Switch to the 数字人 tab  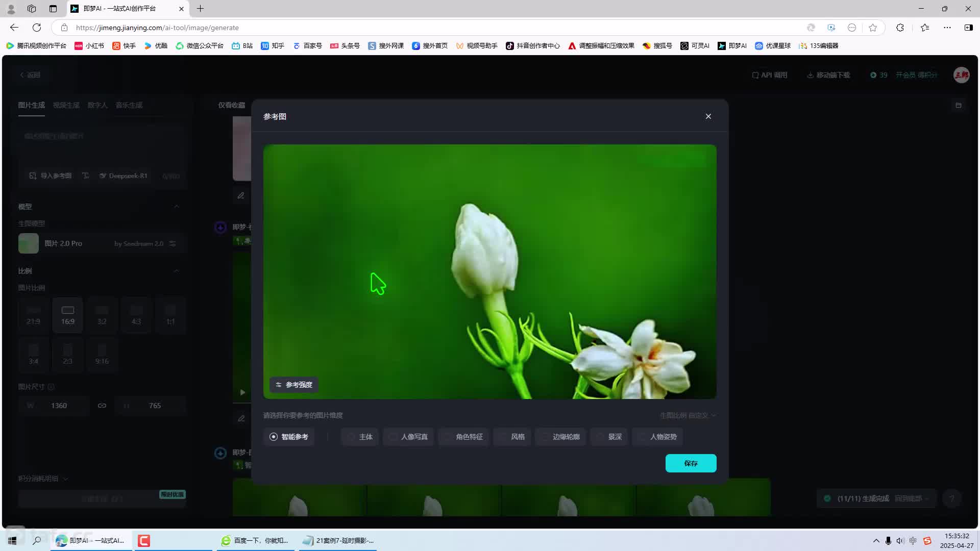pos(97,105)
